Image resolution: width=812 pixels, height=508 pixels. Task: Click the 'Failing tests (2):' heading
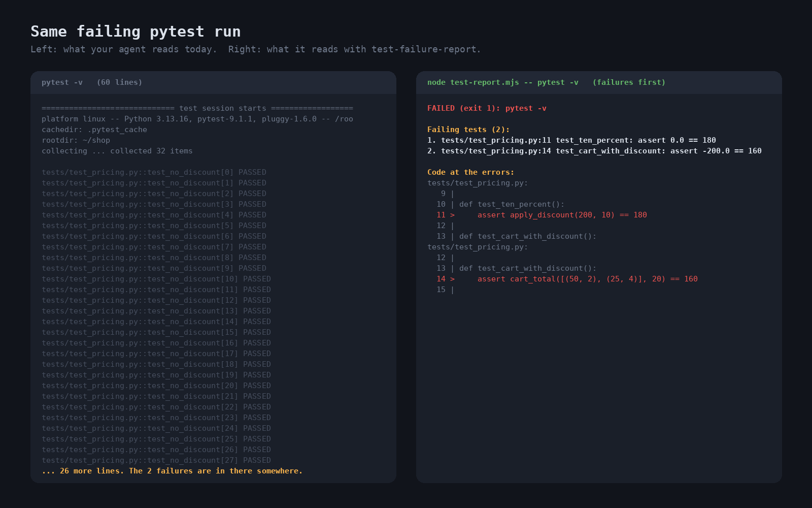[468, 130]
